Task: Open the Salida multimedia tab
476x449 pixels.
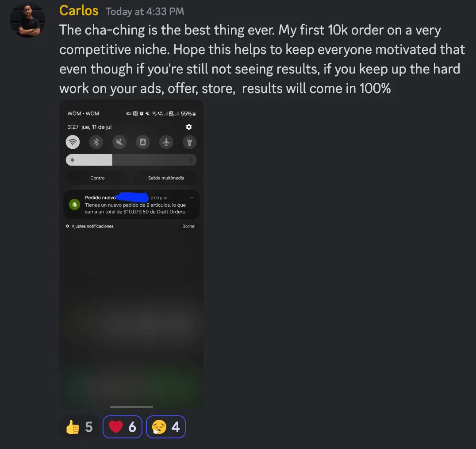Action: (166, 178)
